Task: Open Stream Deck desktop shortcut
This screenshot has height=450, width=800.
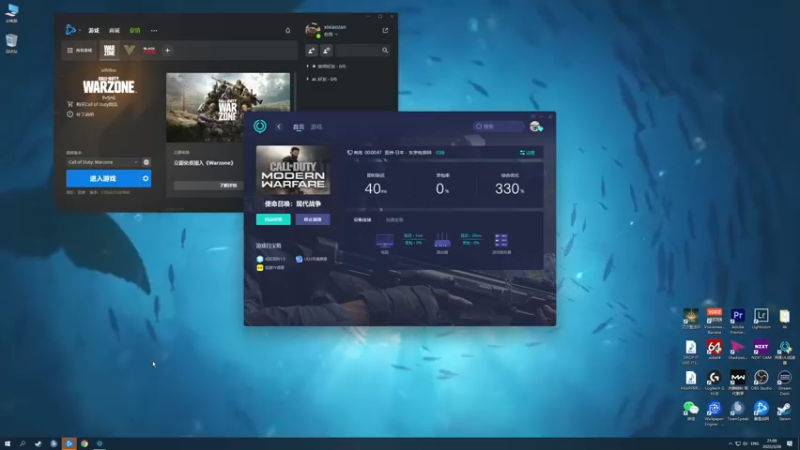Action: 784,383
